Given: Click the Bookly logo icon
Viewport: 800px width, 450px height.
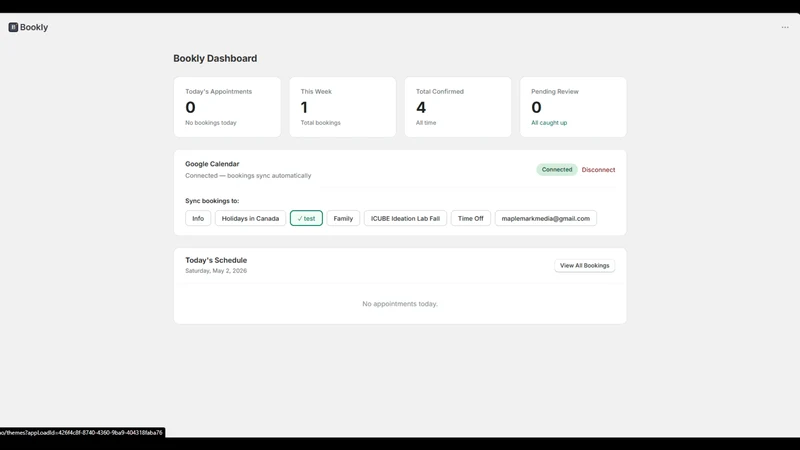Looking at the screenshot, I should (x=13, y=27).
